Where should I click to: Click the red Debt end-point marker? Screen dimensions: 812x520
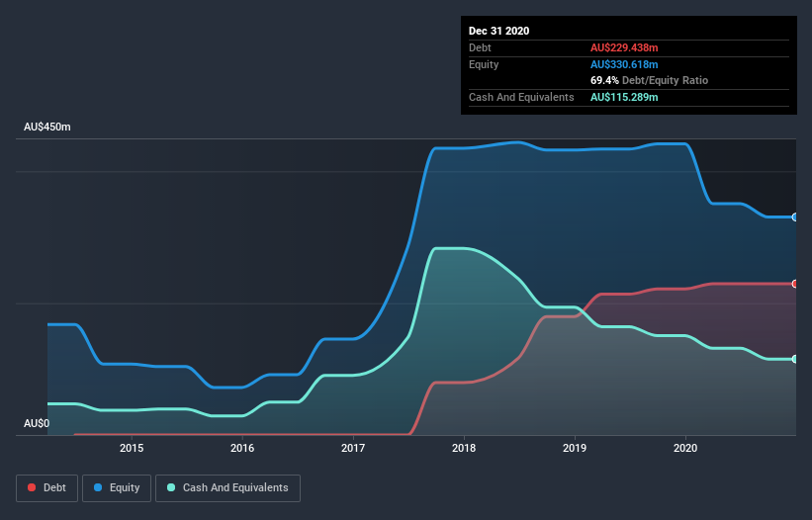tap(795, 284)
